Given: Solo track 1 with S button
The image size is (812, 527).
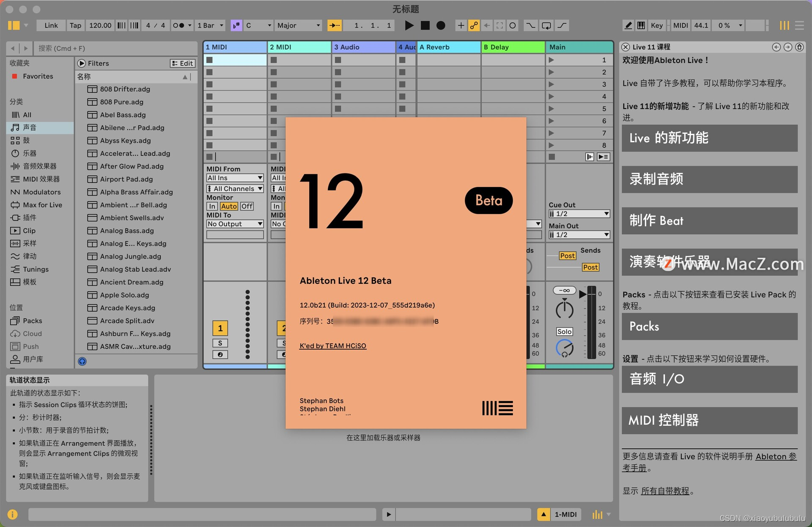Looking at the screenshot, I should (x=220, y=343).
